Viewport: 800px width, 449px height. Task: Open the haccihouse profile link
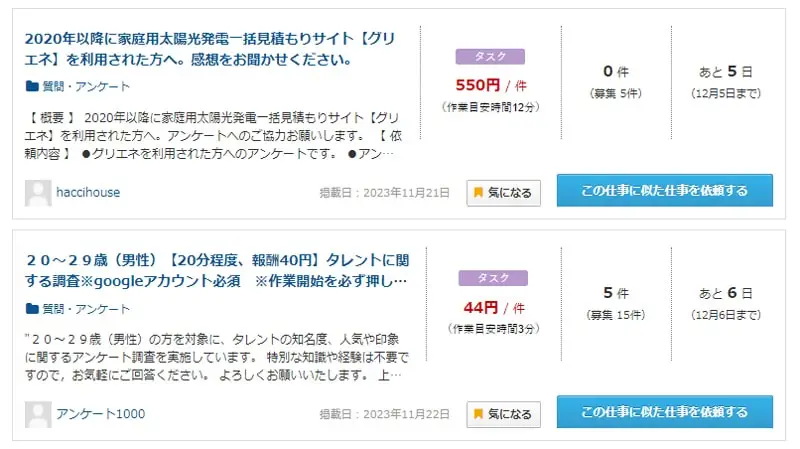[88, 193]
